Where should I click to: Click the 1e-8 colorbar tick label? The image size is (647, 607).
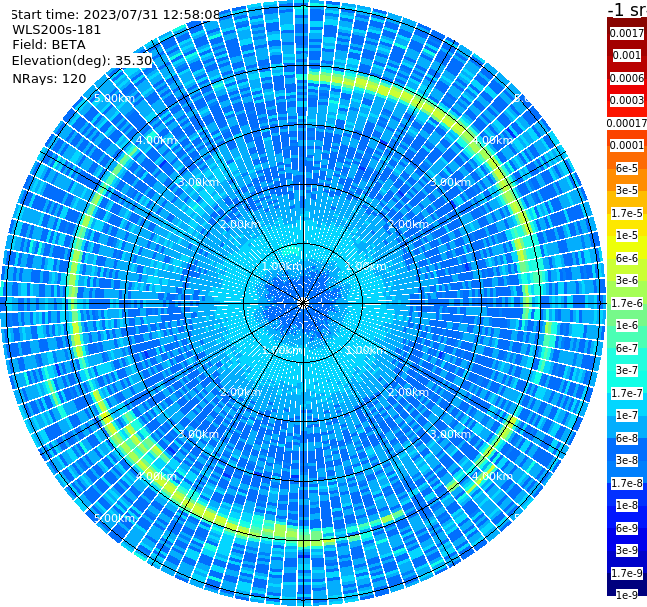click(x=627, y=505)
